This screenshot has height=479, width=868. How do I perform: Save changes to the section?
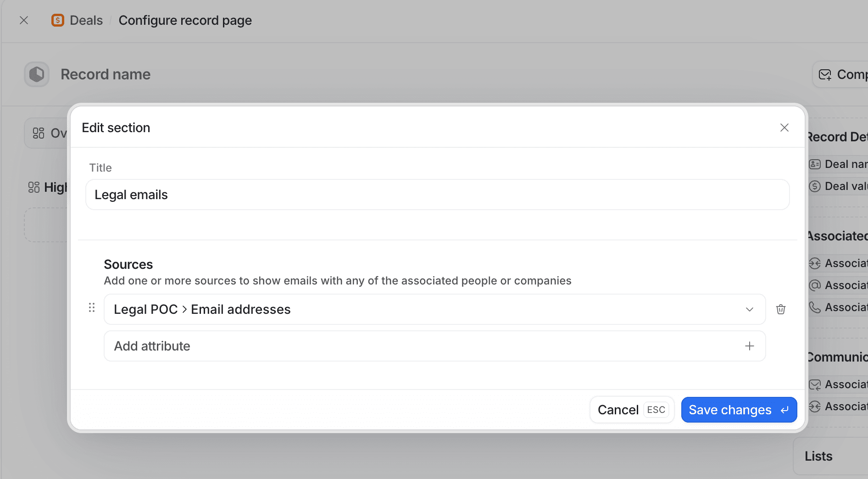(x=738, y=409)
